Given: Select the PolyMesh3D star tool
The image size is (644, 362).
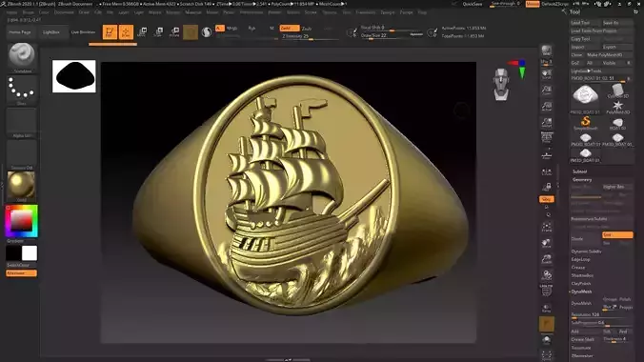Looking at the screenshot, I should (x=617, y=107).
